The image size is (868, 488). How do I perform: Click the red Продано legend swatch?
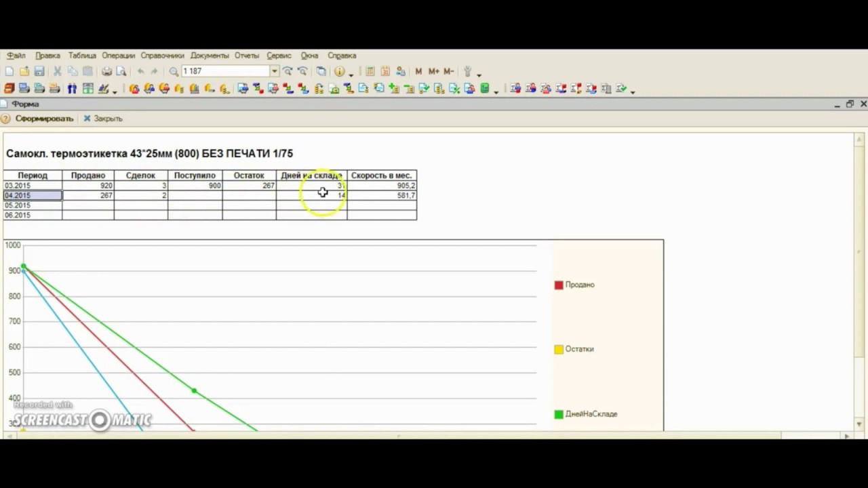click(559, 285)
